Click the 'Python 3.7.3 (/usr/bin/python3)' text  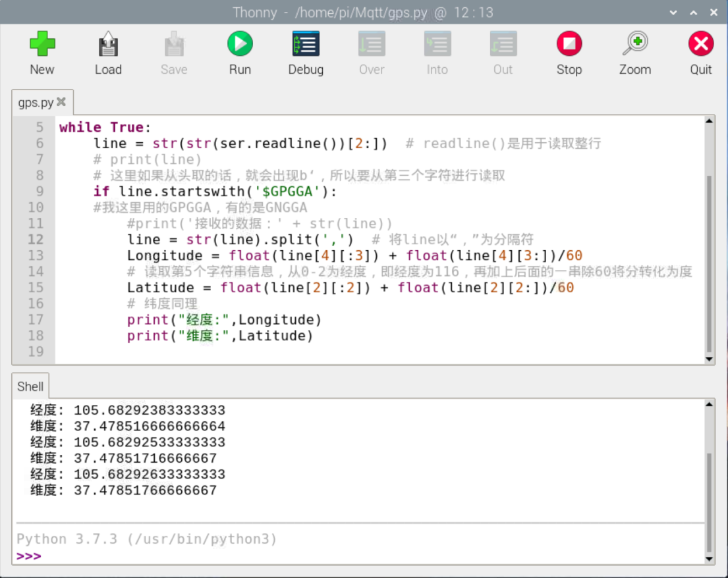pos(147,539)
